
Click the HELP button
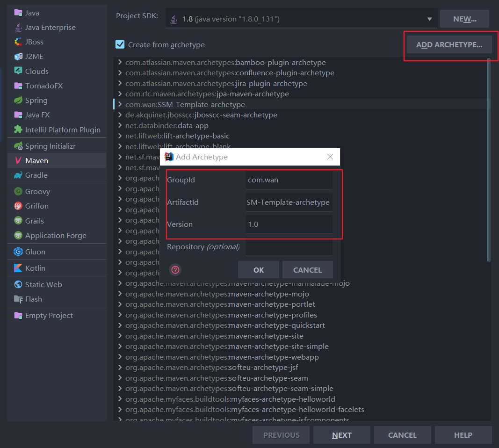(x=463, y=435)
